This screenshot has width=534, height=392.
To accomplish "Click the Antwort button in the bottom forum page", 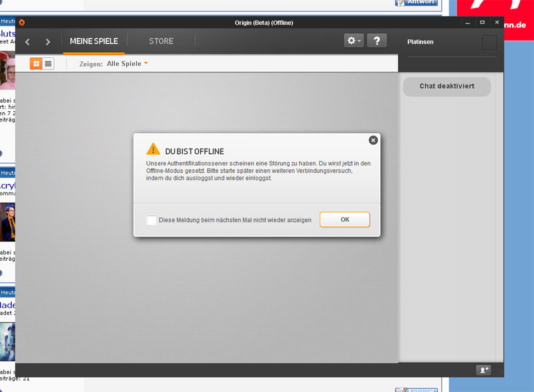I will point(416,390).
